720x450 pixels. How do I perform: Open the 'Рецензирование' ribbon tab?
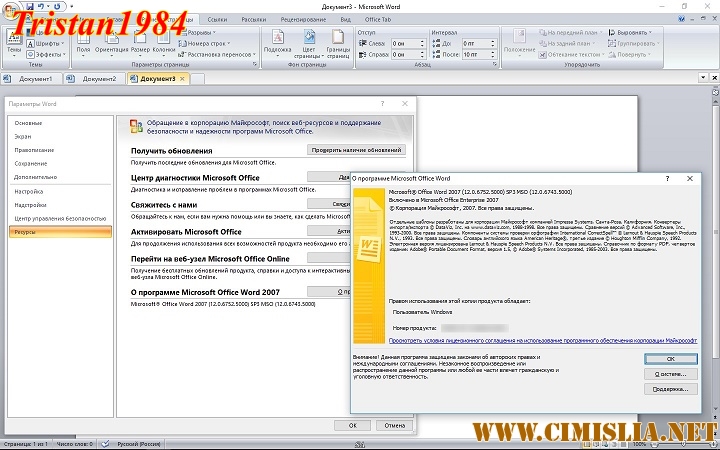point(304,19)
